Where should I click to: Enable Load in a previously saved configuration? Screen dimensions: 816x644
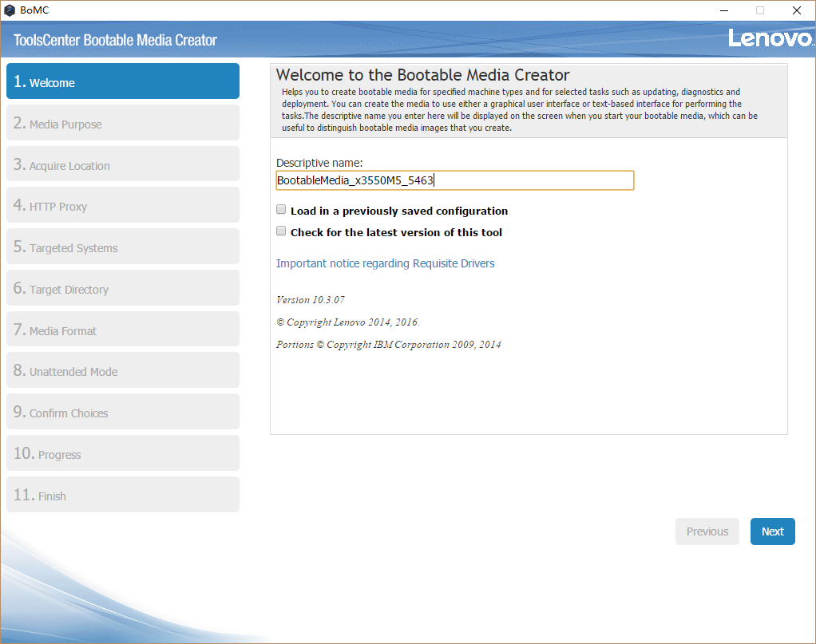(x=281, y=210)
